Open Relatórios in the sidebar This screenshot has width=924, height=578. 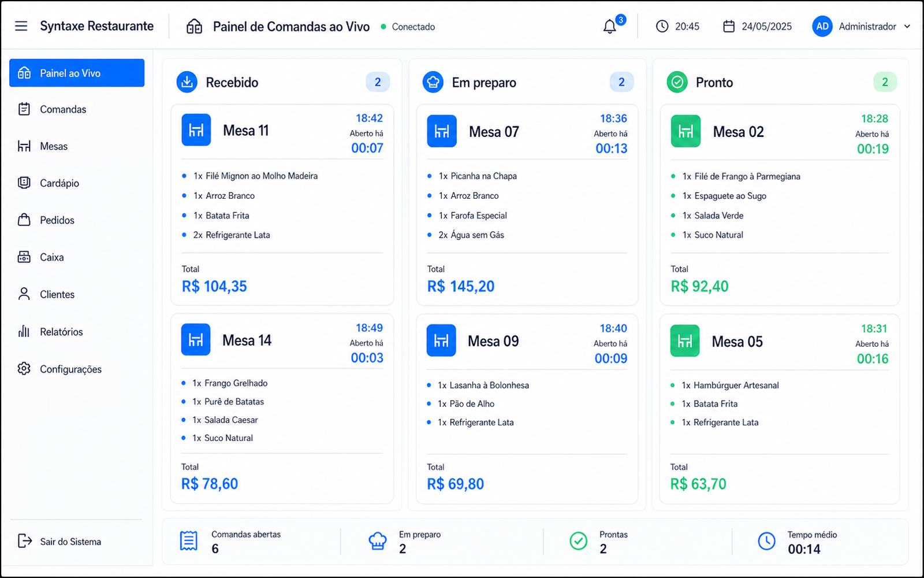(x=77, y=332)
